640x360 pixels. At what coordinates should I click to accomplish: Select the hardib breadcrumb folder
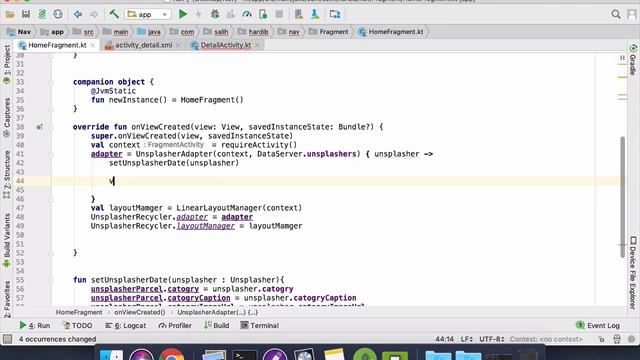click(x=253, y=32)
